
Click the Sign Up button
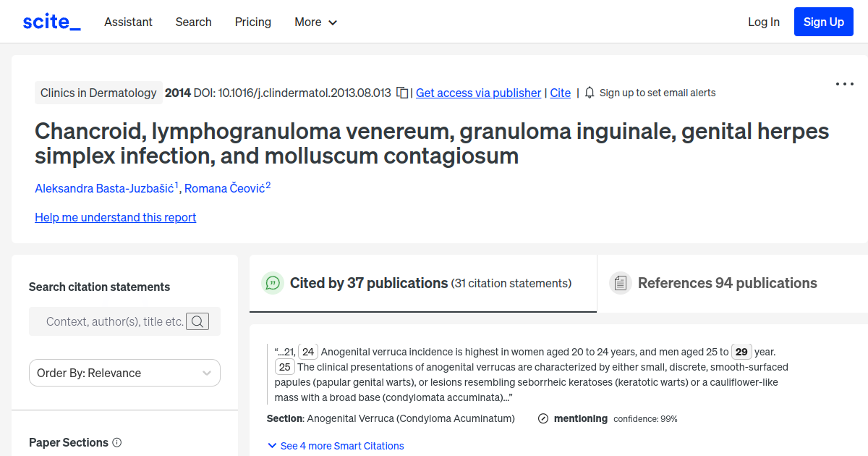(823, 21)
